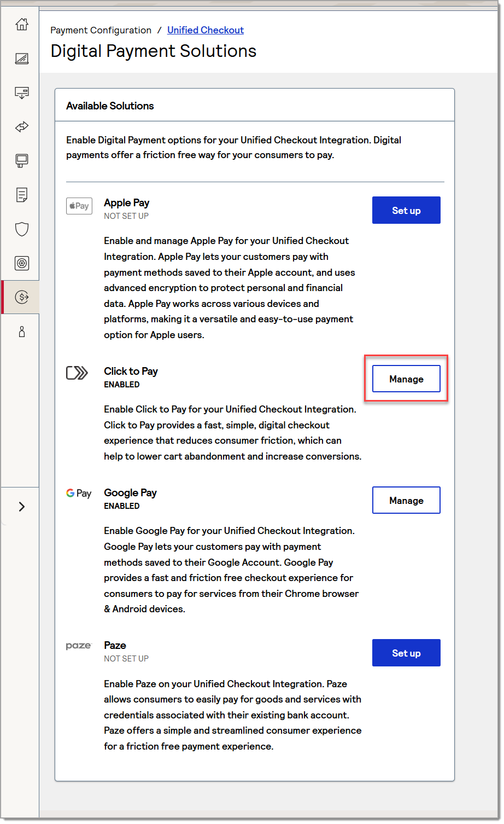504x824 pixels.
Task: Click the Home icon in sidebar
Action: [x=21, y=24]
